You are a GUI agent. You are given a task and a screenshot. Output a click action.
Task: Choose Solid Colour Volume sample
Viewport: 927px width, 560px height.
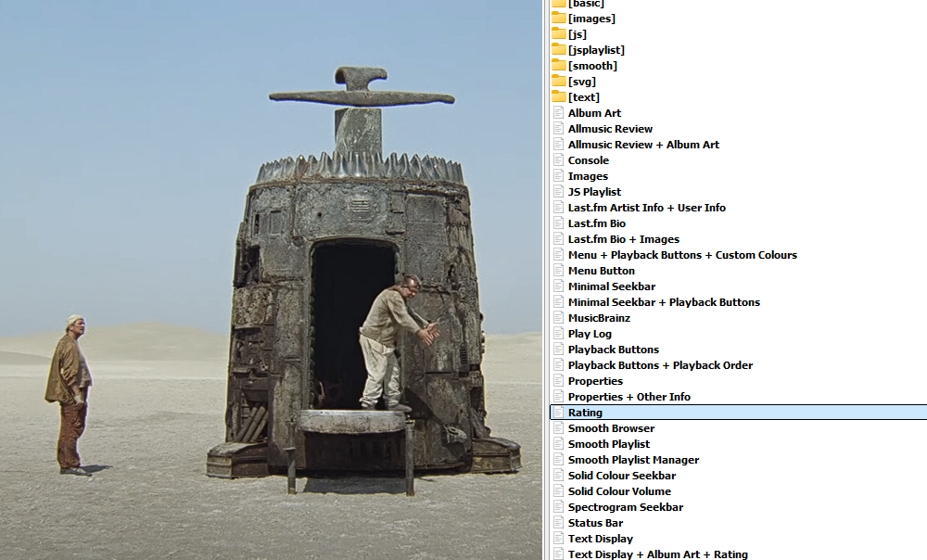[619, 491]
